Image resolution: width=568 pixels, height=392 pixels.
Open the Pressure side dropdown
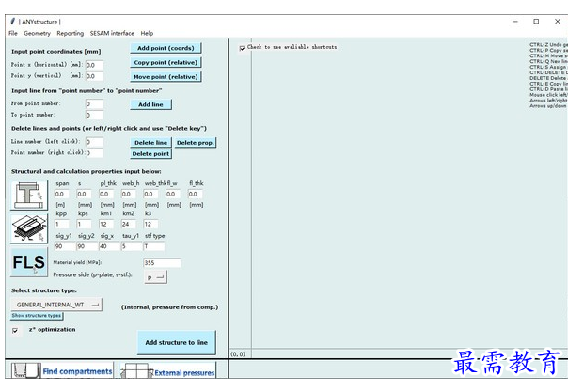tap(155, 277)
